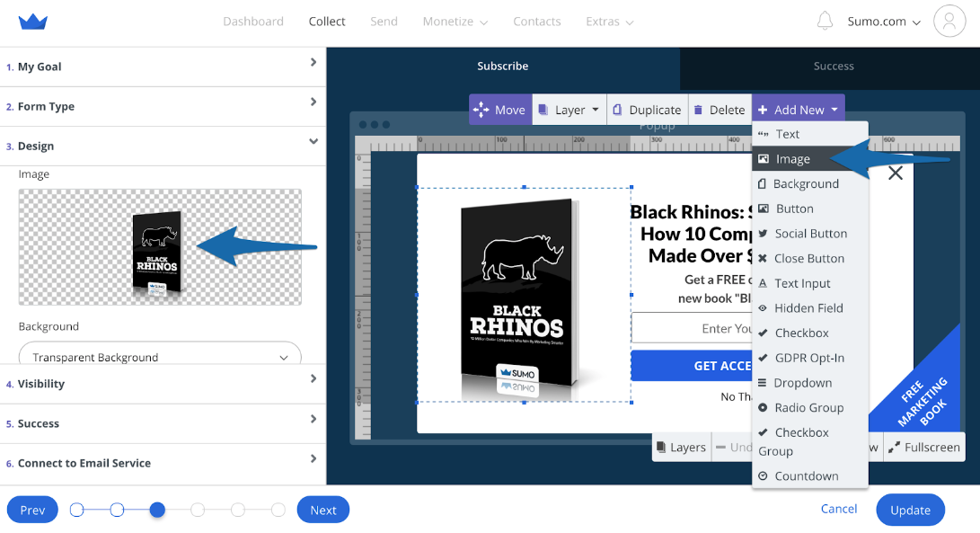Click the Prev button
Viewport: 980px width, 533px height.
(x=32, y=510)
